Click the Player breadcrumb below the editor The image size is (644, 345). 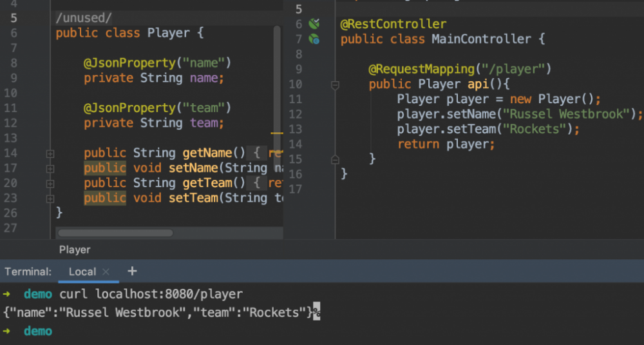pyautogui.click(x=75, y=250)
